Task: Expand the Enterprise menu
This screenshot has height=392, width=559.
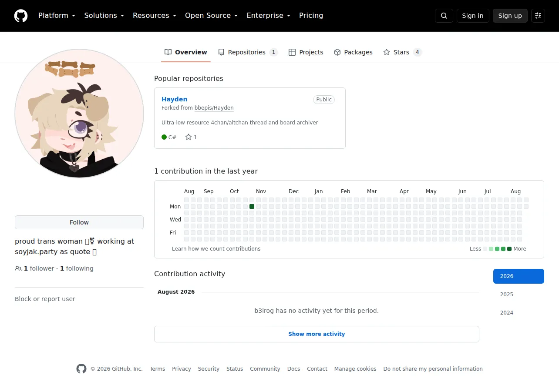Action: click(x=269, y=16)
